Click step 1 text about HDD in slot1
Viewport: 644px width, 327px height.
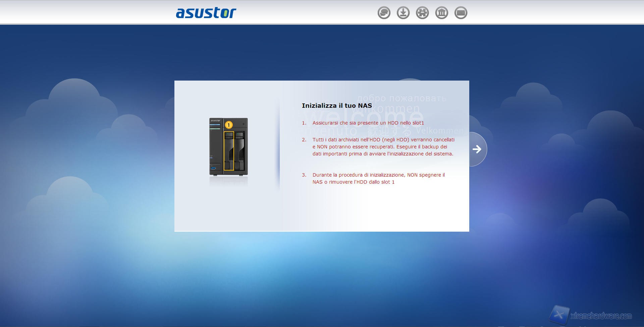point(368,123)
